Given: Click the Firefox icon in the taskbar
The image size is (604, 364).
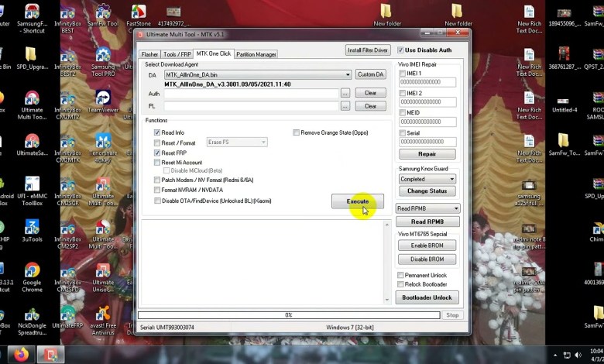Looking at the screenshot, I should 21,355.
